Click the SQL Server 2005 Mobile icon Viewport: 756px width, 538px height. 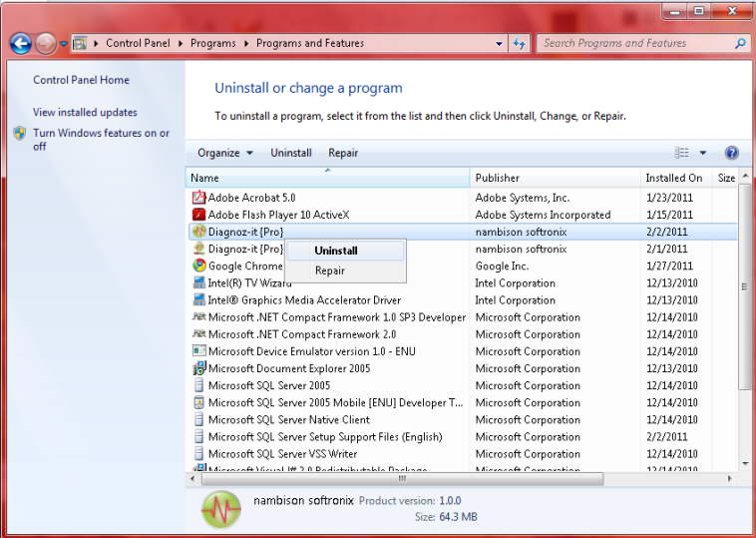[x=198, y=402]
